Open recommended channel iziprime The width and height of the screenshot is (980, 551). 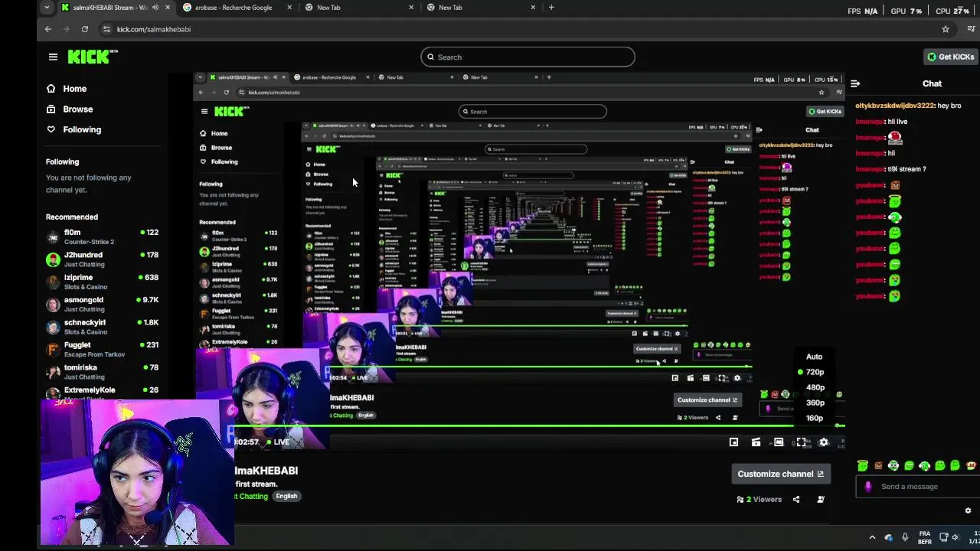click(x=102, y=282)
